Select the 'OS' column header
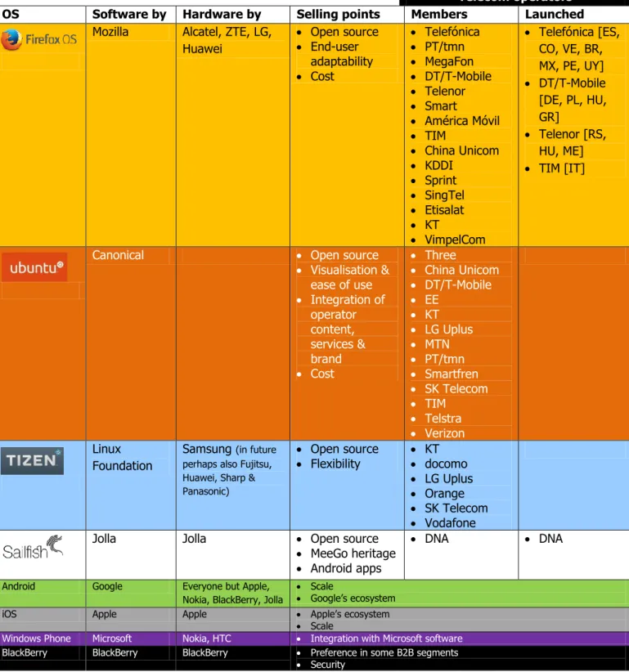Viewport: 629px width, 672px height. point(11,15)
